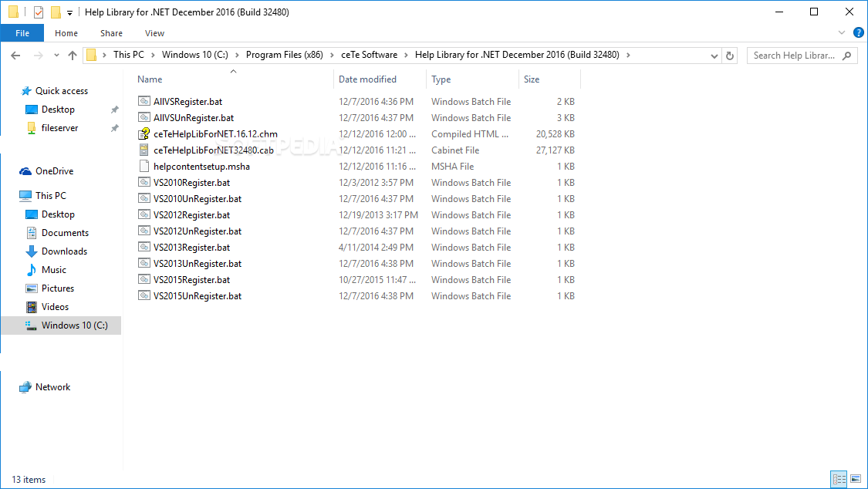Expand chevron after Windows 10 (C:) breadcrumb
Viewport: 868px width, 489px height.
coord(237,55)
